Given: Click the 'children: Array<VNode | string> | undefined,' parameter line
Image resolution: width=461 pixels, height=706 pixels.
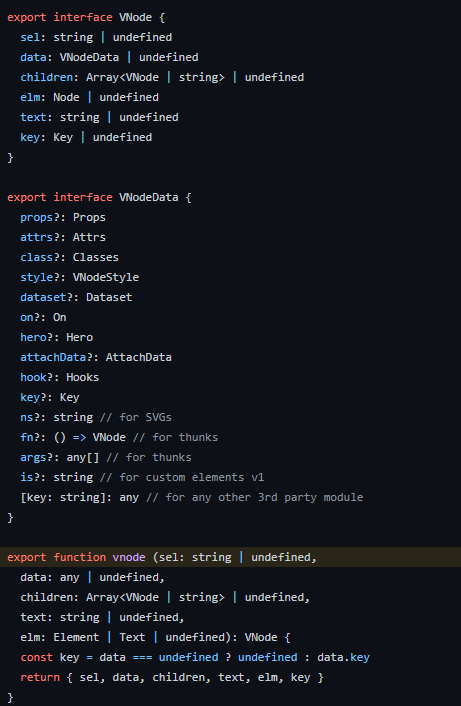Looking at the screenshot, I should pyautogui.click(x=165, y=597).
